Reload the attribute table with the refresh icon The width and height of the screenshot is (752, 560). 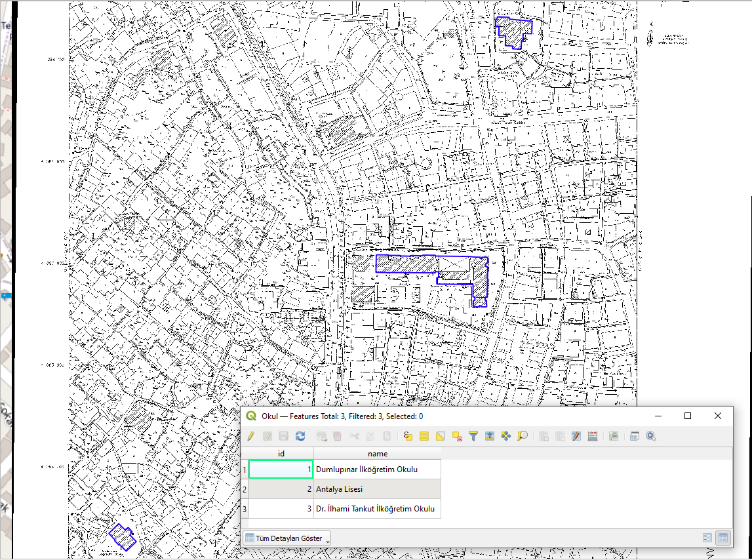pyautogui.click(x=300, y=436)
